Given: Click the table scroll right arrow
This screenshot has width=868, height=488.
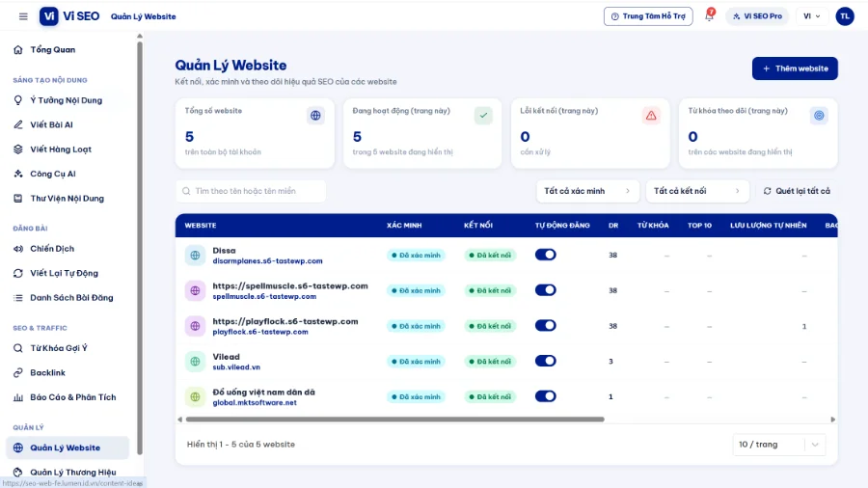Looking at the screenshot, I should 832,420.
